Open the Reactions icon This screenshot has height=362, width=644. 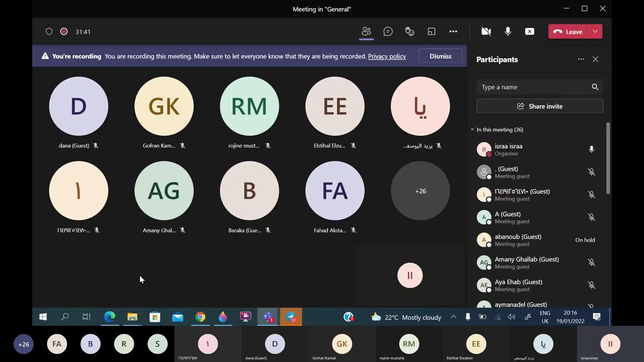point(410,32)
